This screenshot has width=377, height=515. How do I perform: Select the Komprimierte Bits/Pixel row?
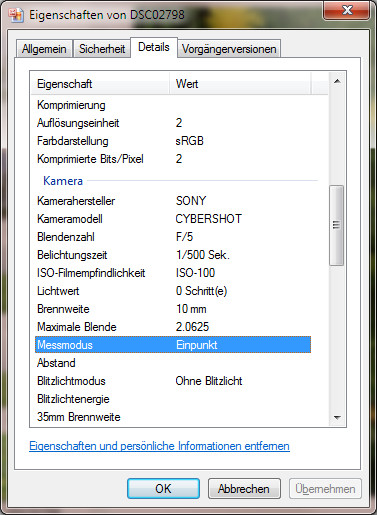pyautogui.click(x=173, y=159)
